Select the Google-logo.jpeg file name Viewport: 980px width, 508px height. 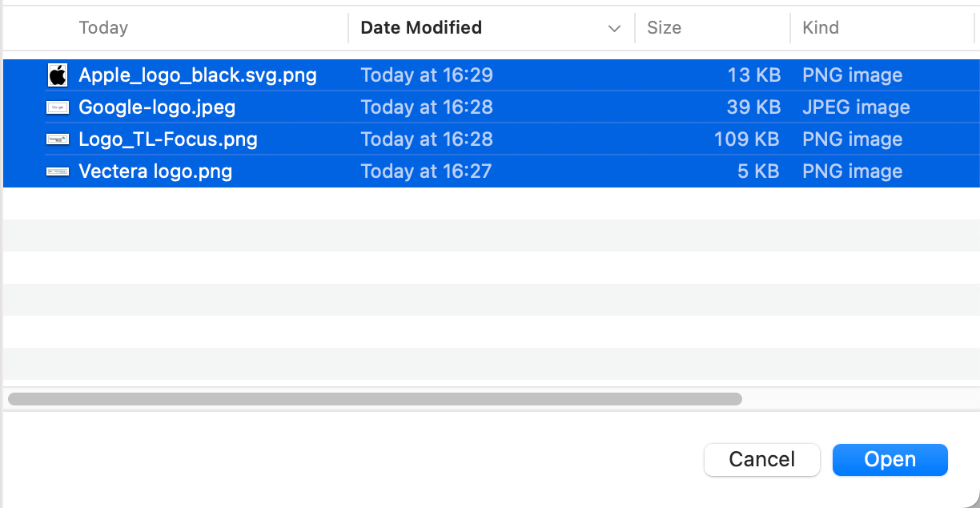tap(157, 107)
